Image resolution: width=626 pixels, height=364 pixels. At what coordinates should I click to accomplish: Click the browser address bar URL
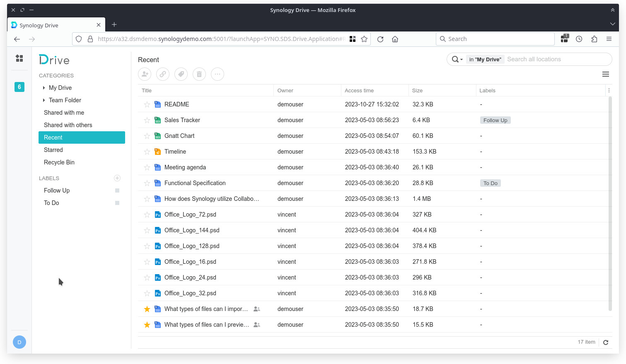click(221, 39)
